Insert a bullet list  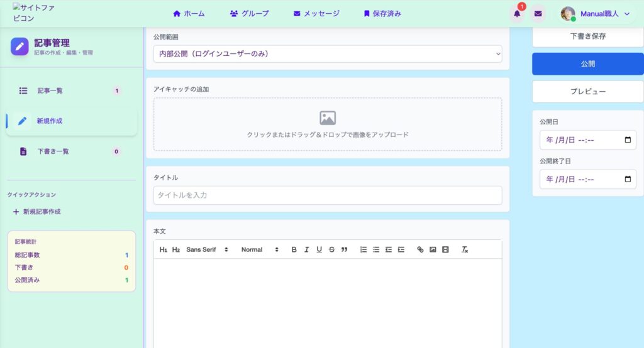point(376,249)
